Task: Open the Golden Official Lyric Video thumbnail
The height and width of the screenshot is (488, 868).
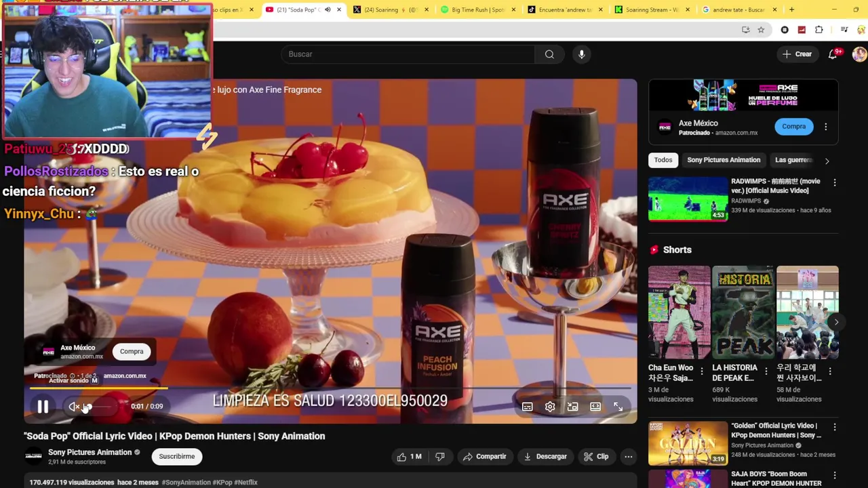Action: tap(688, 443)
